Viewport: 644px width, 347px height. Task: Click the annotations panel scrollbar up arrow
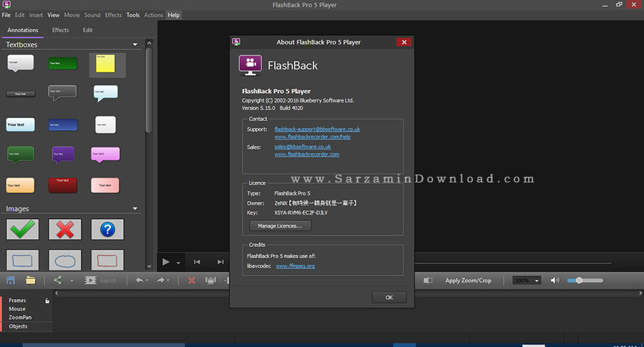pos(149,43)
